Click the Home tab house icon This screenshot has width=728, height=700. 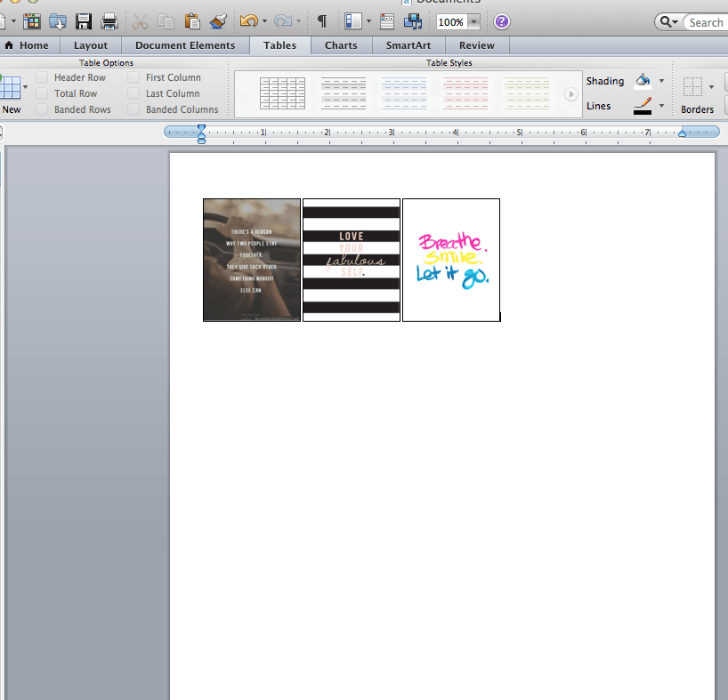pos(9,45)
